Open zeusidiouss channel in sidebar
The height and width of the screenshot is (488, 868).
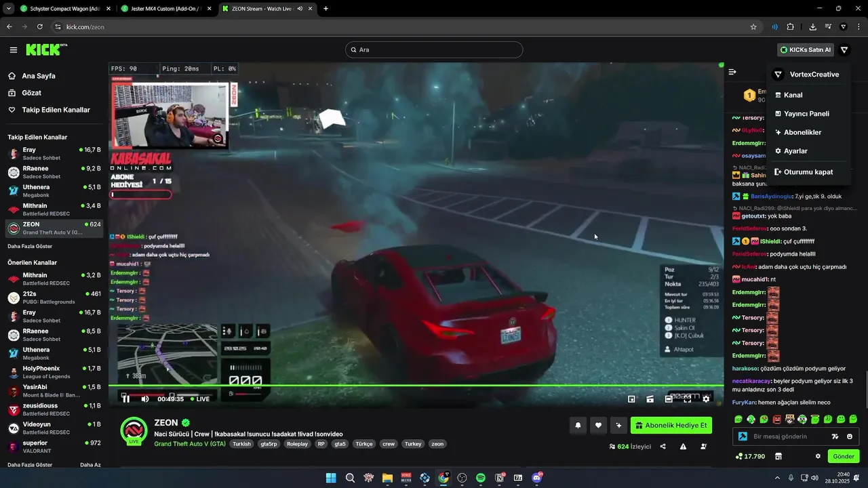click(x=54, y=409)
